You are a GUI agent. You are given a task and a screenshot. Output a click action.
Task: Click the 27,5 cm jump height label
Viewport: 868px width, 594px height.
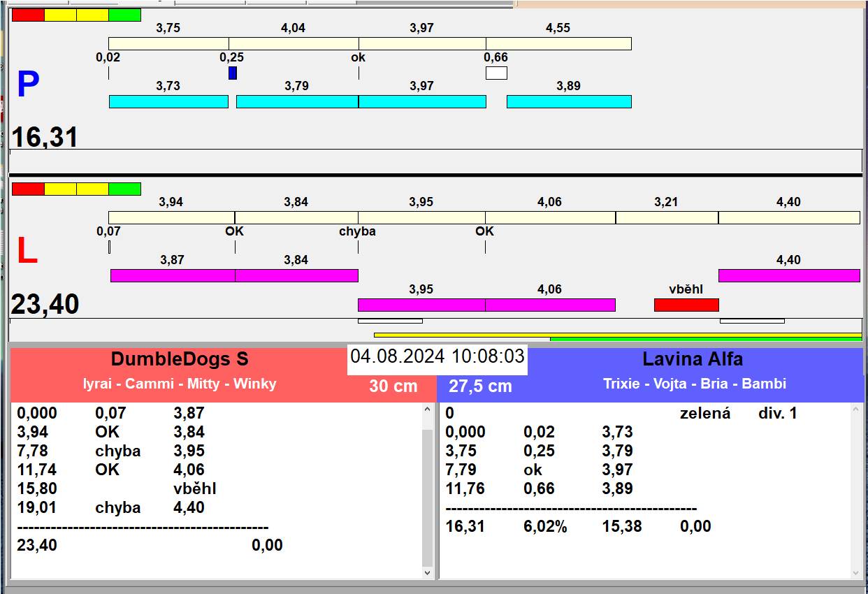[x=480, y=386]
